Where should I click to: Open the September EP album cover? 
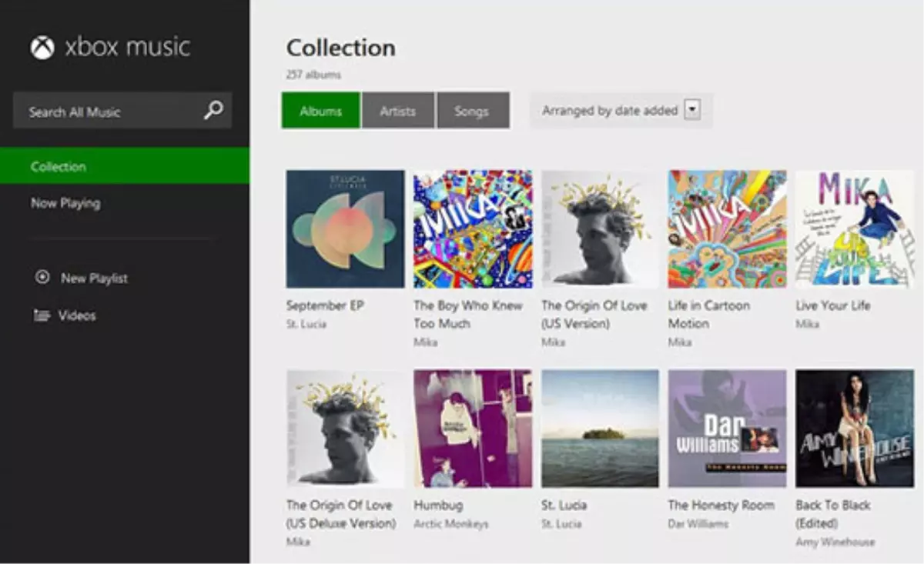tap(345, 229)
